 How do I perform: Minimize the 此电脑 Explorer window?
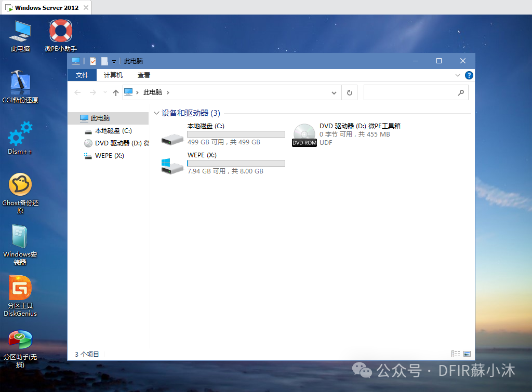[x=416, y=61]
